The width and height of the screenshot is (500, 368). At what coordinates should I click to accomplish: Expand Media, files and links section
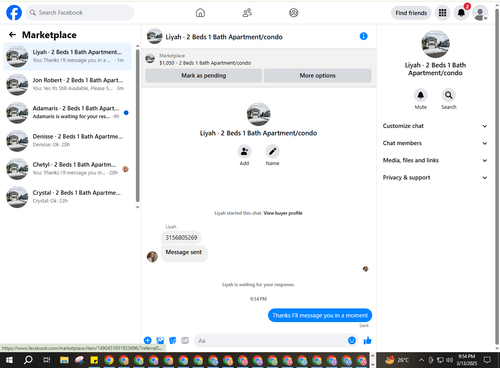point(435,160)
